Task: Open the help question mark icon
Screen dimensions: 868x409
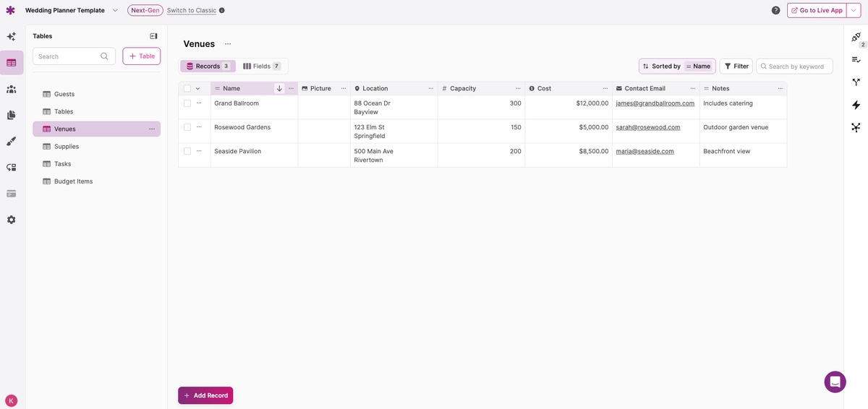Action: point(775,10)
